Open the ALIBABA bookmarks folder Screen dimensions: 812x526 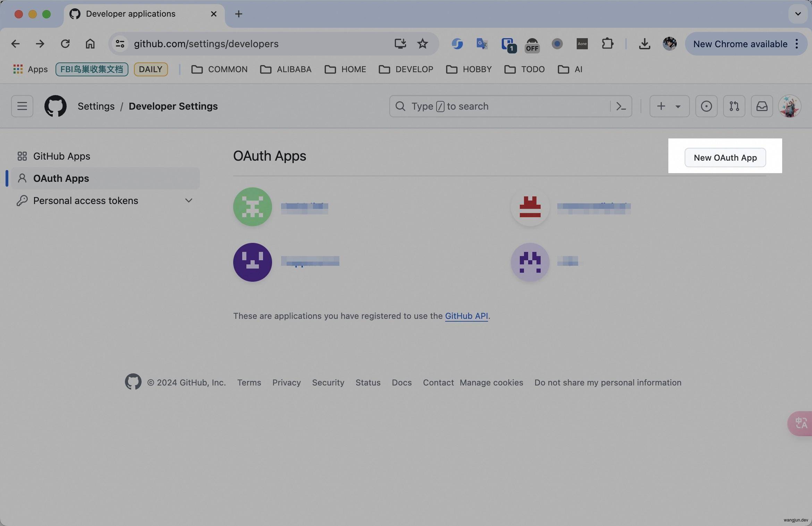286,69
